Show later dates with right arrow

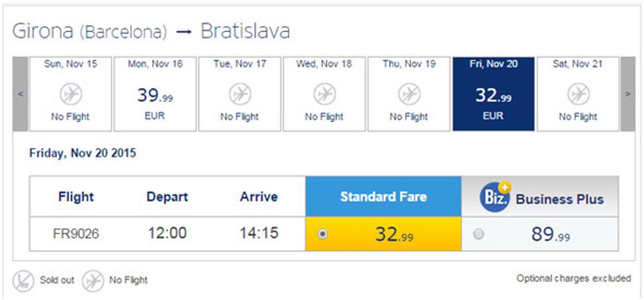tap(627, 94)
